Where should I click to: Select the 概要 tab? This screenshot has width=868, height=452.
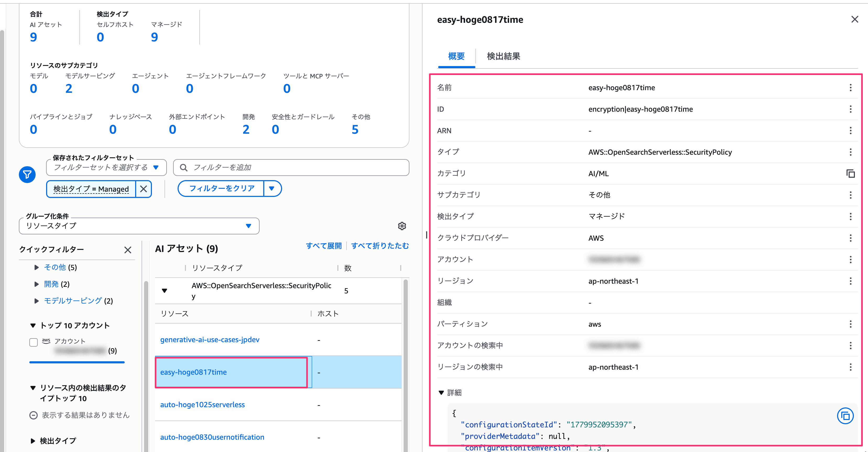tap(456, 56)
